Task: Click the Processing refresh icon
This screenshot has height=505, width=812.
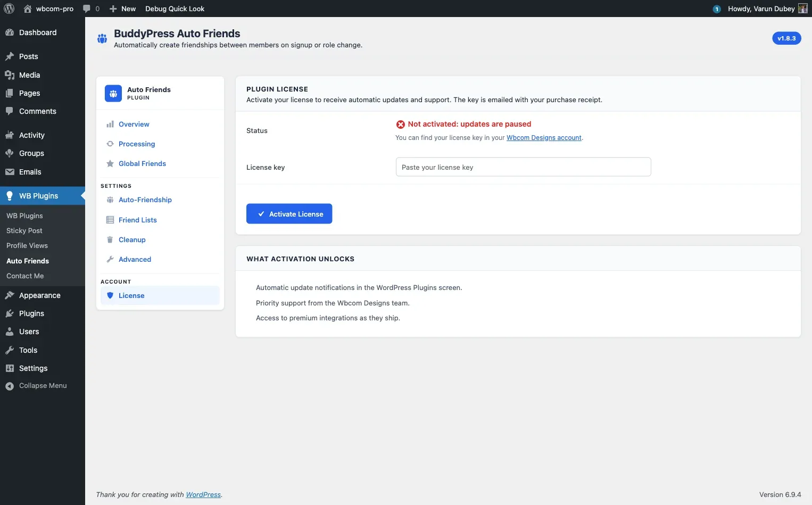Action: click(110, 144)
